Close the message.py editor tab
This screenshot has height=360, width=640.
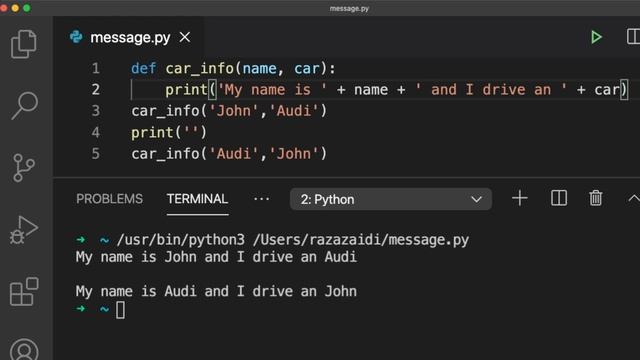click(x=185, y=38)
